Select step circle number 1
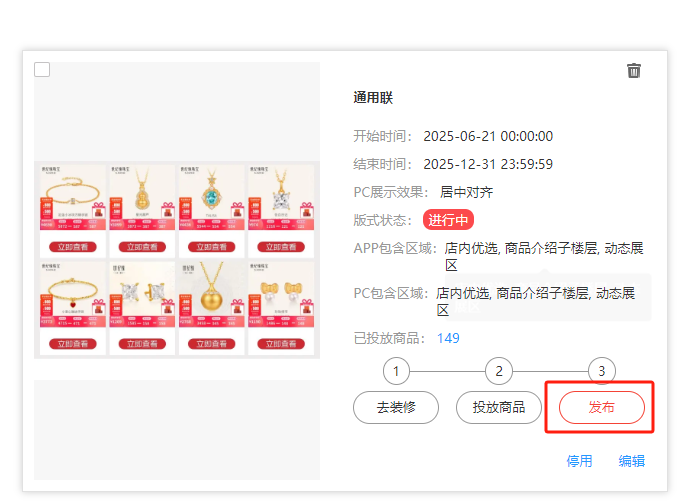697x502 pixels. click(x=396, y=372)
